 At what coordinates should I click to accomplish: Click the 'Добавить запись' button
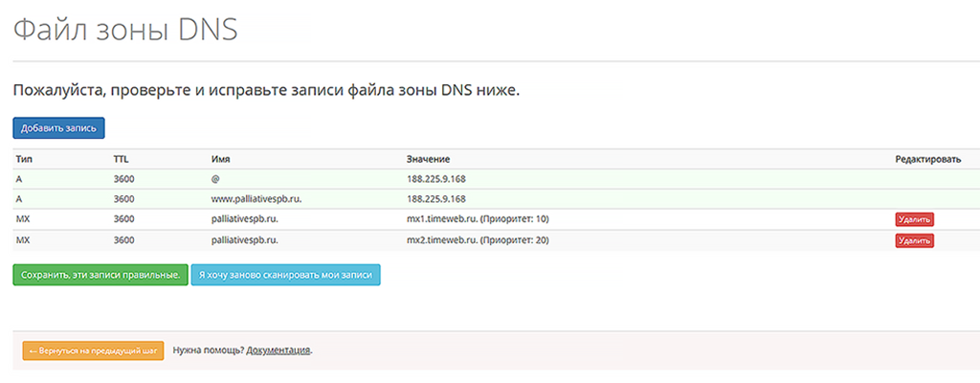tap(58, 128)
